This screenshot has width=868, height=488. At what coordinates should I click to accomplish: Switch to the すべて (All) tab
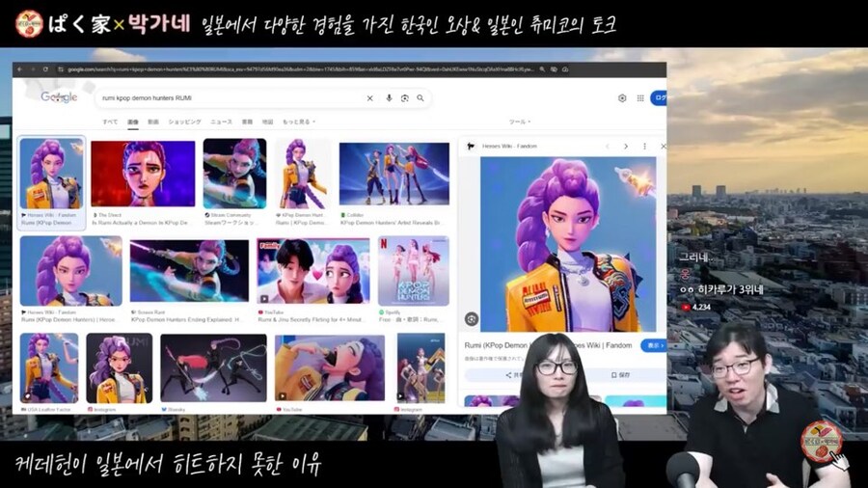(x=110, y=122)
